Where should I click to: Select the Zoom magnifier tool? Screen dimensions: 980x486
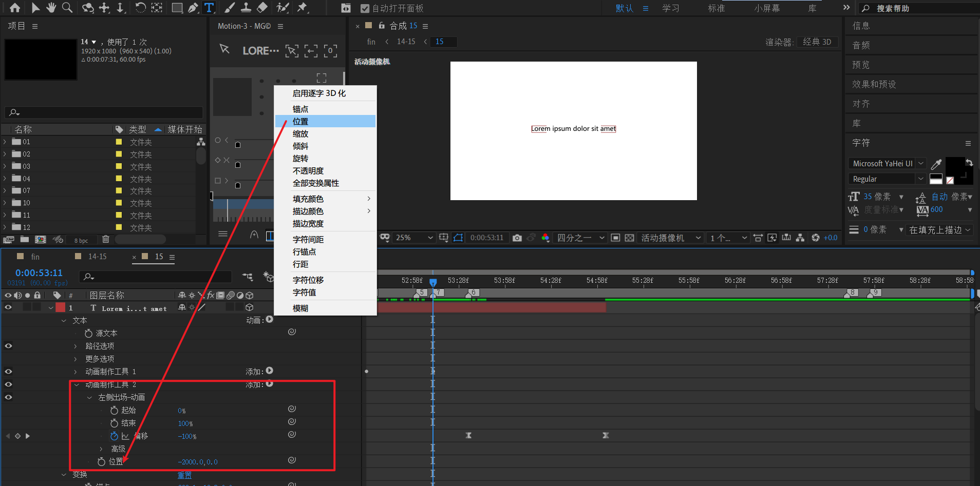67,8
